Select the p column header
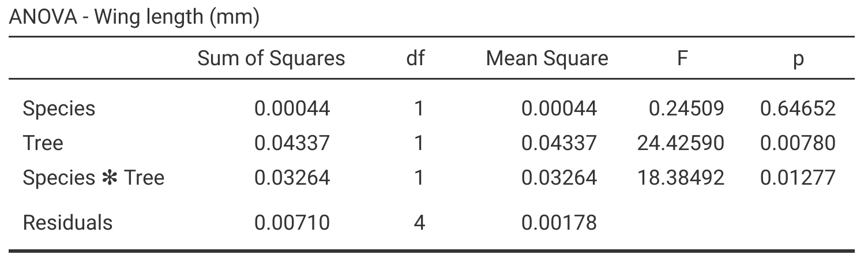Image resolution: width=868 pixels, height=262 pixels. 798,59
